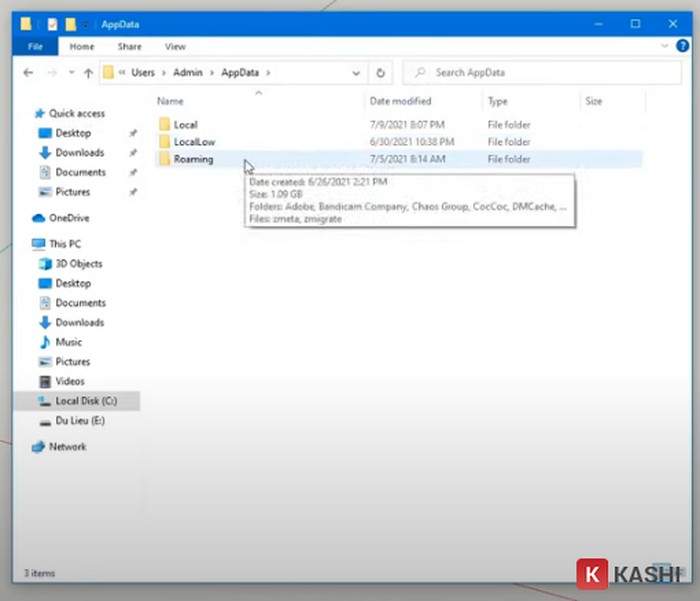This screenshot has width=700, height=601.
Task: Switch to the Home ribbon tab
Action: pos(82,46)
